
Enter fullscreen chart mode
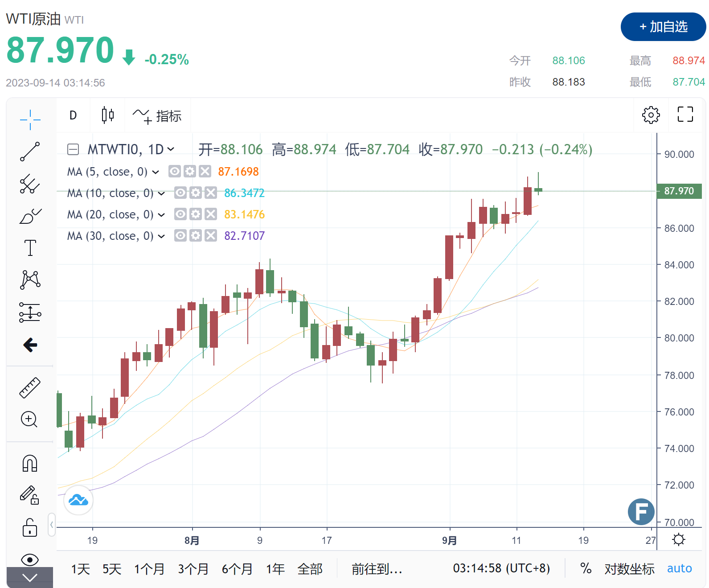point(685,115)
